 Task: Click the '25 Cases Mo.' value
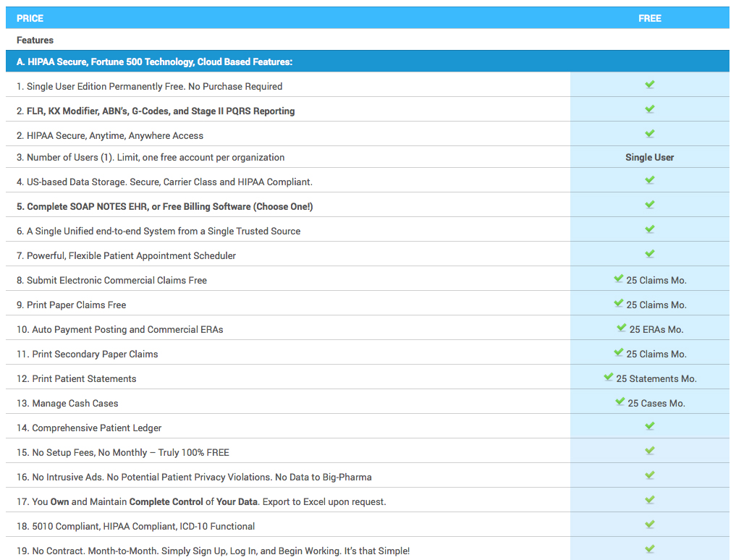coord(656,403)
